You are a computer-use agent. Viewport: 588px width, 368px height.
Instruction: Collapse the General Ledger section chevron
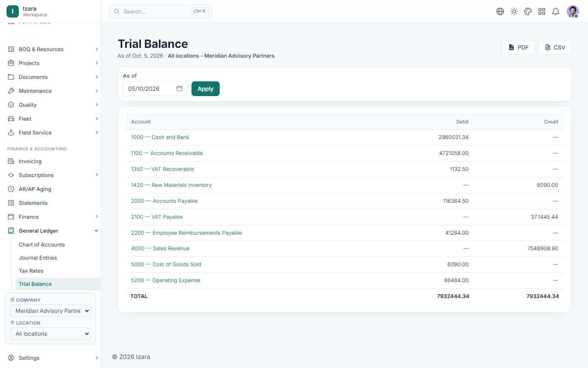[x=96, y=231]
